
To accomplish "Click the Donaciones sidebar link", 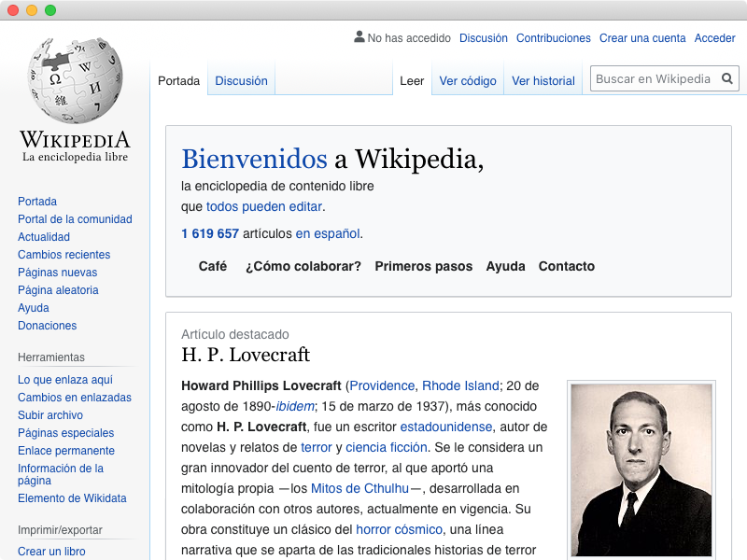I will click(48, 326).
